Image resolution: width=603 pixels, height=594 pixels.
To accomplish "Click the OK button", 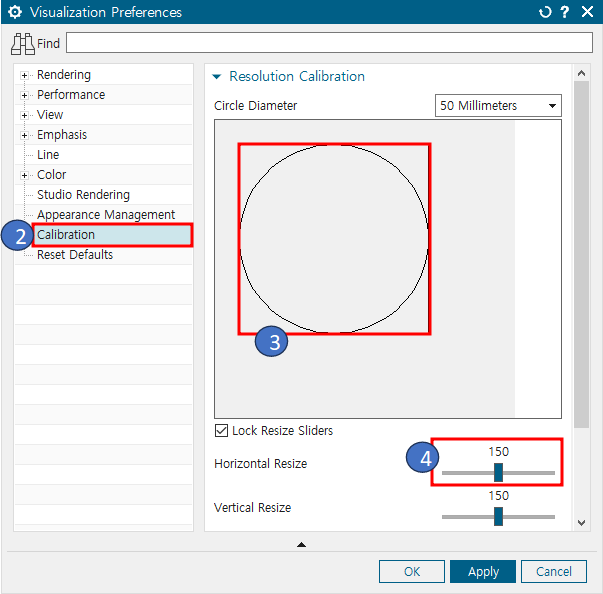I will [x=412, y=572].
